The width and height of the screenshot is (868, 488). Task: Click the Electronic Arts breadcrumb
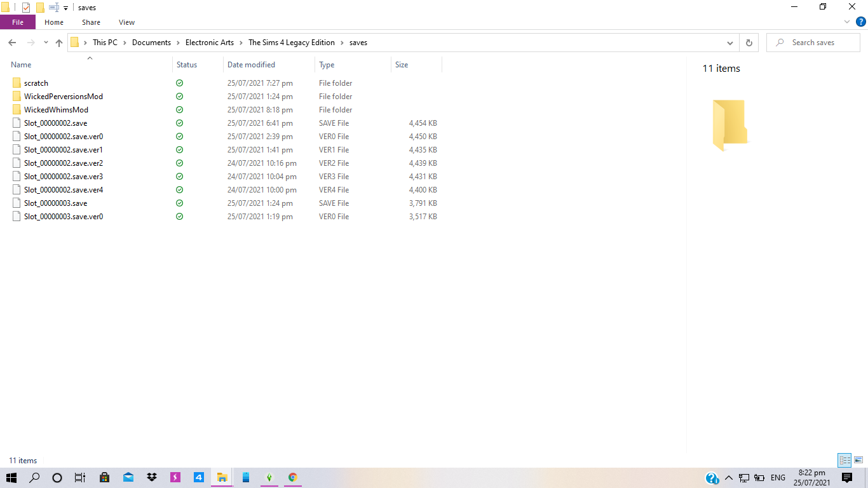point(210,43)
